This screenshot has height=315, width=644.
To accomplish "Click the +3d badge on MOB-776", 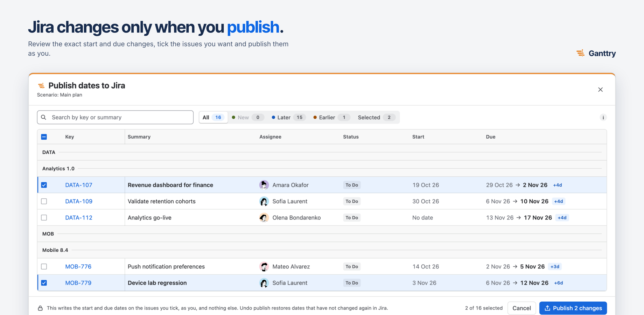I will coord(555,267).
